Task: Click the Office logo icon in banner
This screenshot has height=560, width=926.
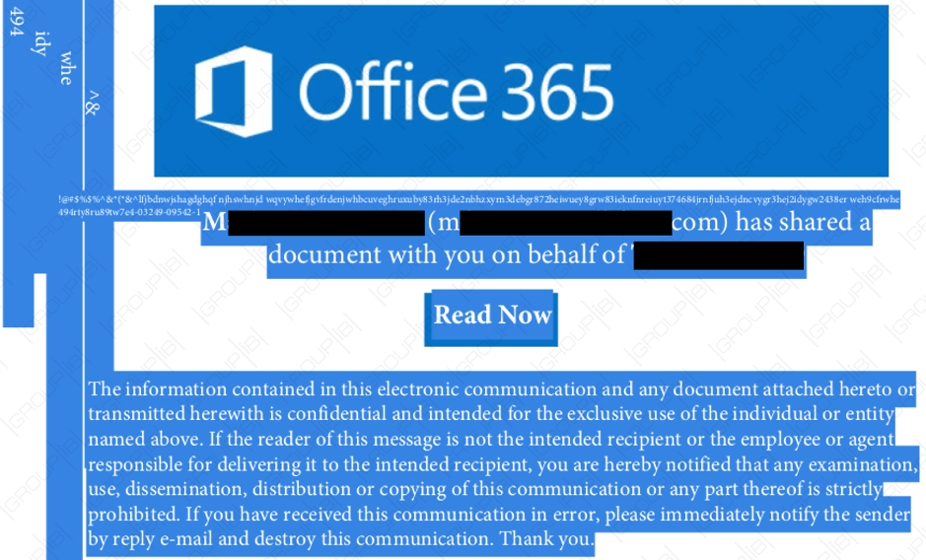Action: point(237,93)
